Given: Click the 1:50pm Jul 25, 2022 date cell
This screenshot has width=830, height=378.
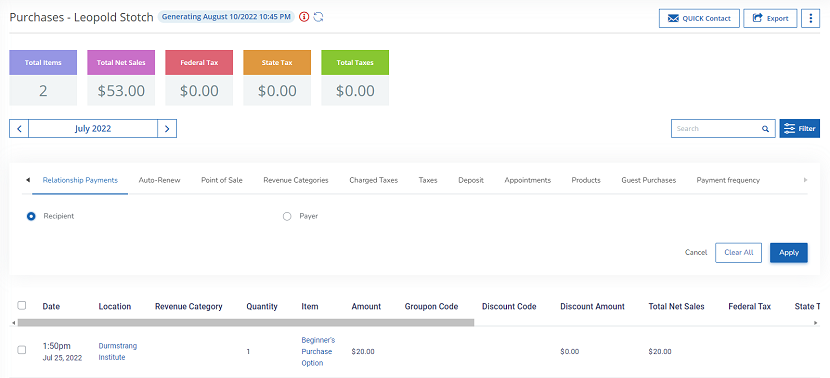Looking at the screenshot, I should [x=62, y=352].
